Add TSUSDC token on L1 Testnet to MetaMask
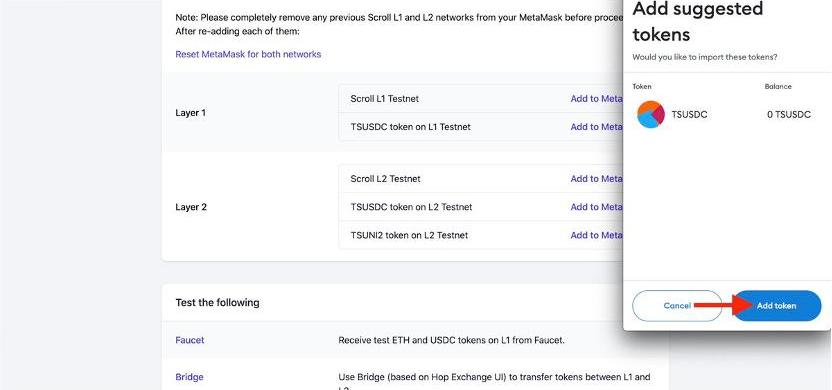Viewport: 832px width, 390px height. point(596,127)
